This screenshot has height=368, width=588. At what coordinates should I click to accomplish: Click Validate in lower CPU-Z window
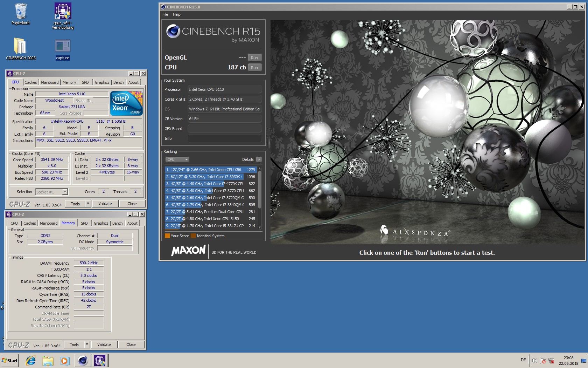tap(104, 345)
